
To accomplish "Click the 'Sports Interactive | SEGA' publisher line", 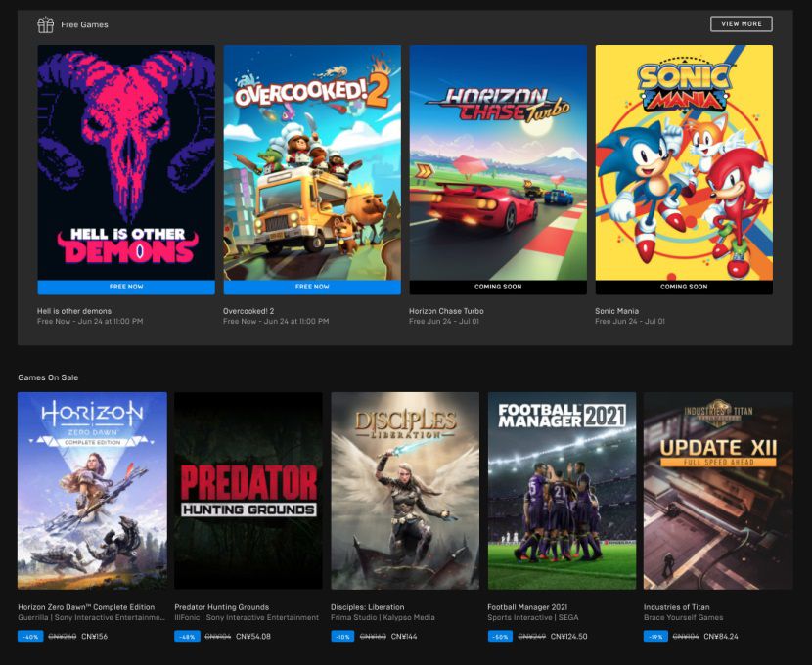I will tap(533, 617).
